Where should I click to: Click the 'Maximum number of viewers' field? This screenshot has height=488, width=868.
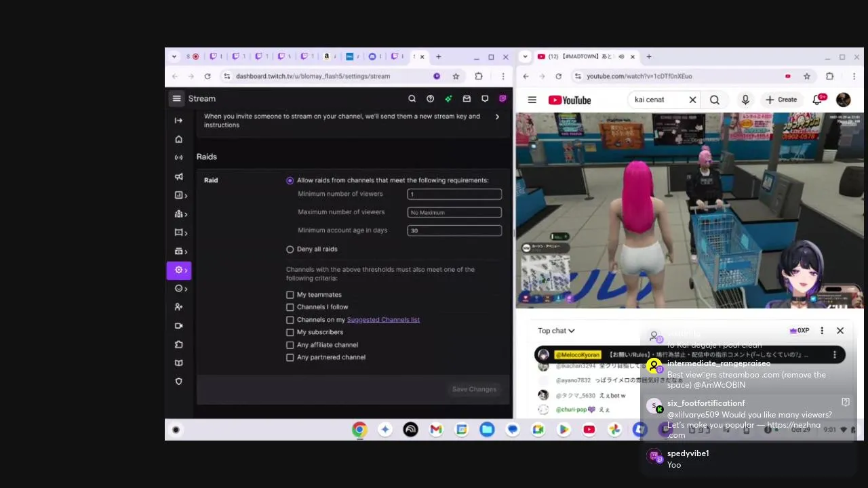454,212
